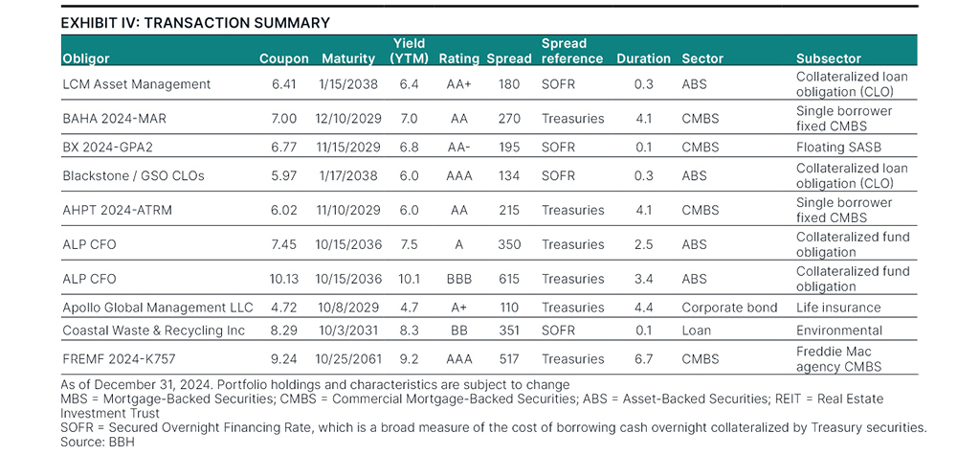Click maturity date 10/8/2029

point(348,308)
